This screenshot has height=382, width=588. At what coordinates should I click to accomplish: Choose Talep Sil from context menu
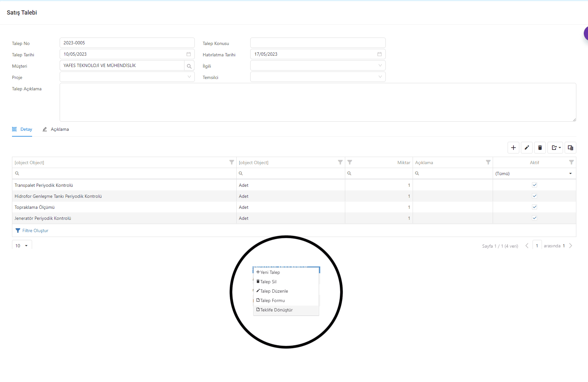pos(286,282)
